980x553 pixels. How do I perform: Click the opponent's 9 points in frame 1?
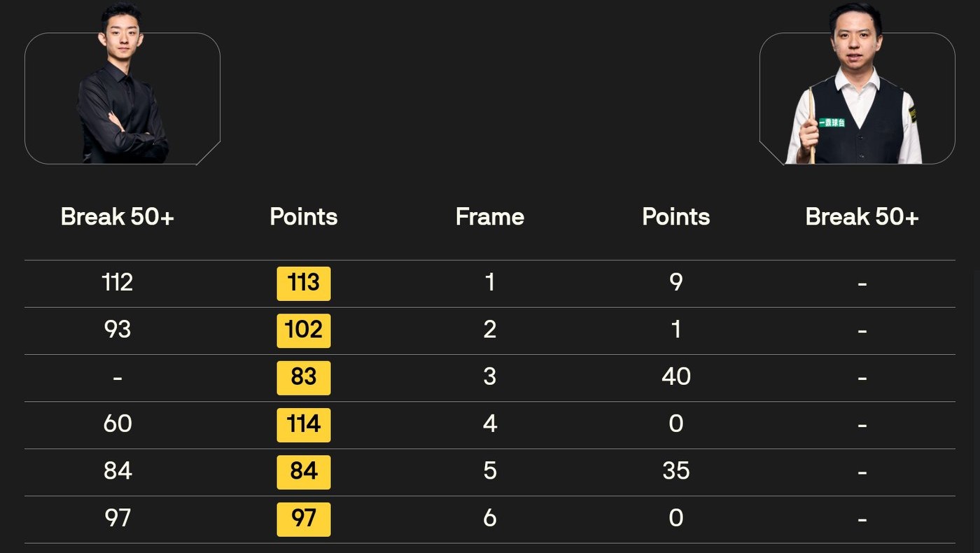coord(675,283)
